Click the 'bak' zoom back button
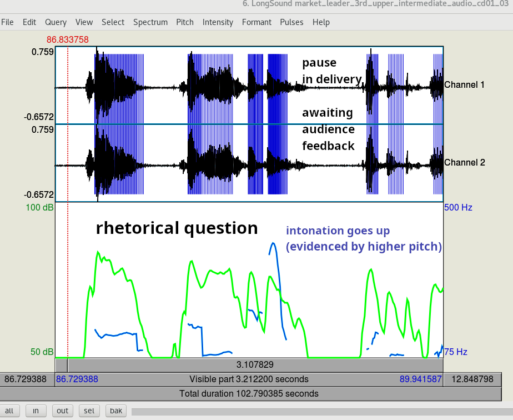The image size is (513, 420). click(x=115, y=411)
